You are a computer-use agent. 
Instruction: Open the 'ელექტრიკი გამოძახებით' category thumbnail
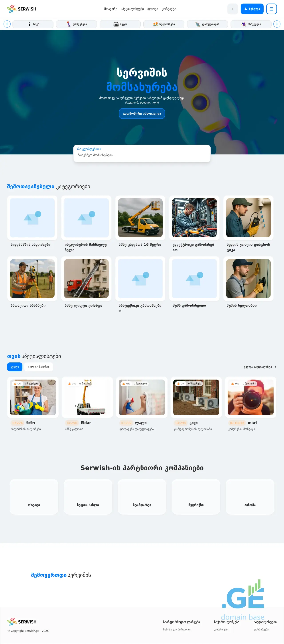(194, 218)
